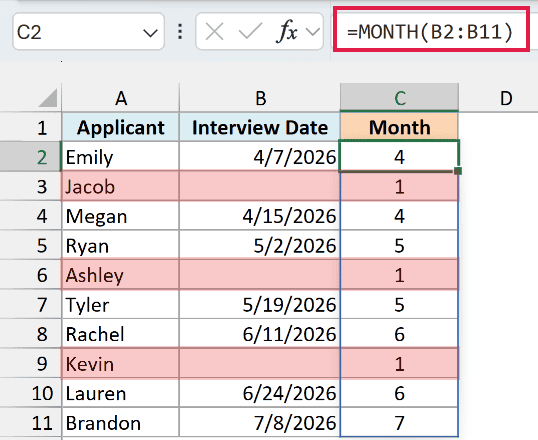Select Brandon's month value 7

point(399,422)
